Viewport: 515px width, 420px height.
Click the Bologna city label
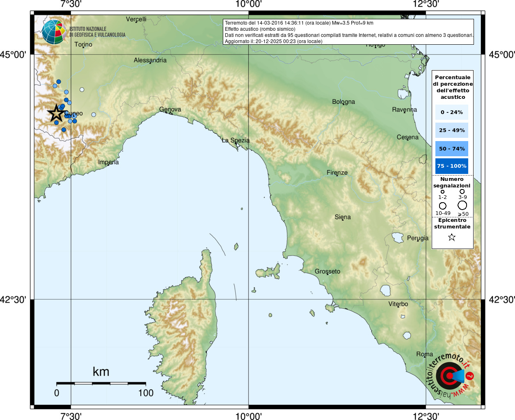[x=343, y=102]
